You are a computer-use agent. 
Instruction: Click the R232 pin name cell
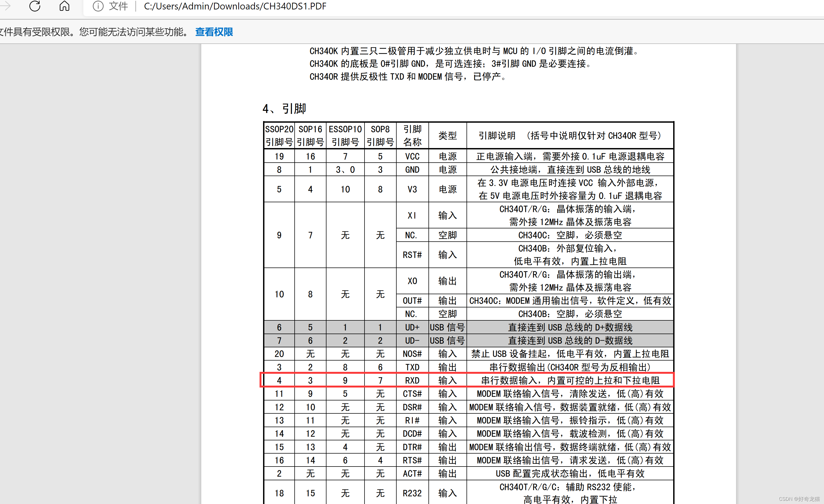412,493
